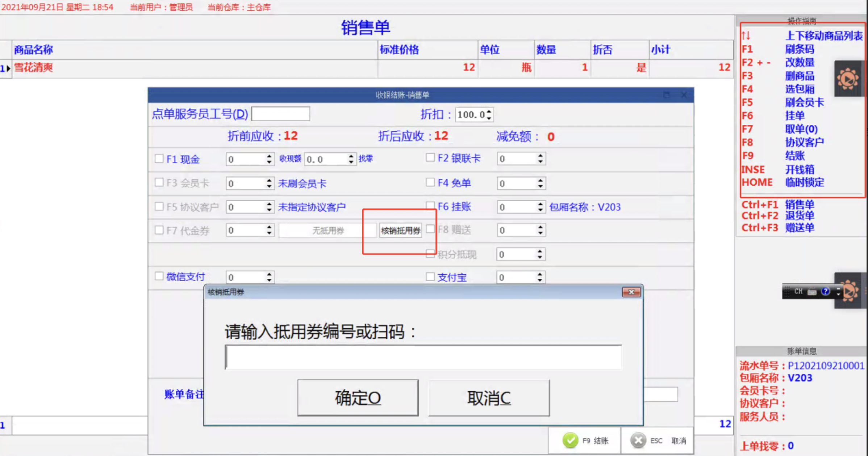This screenshot has width=868, height=456.
Task: Click the coupon number input field
Action: tap(423, 357)
